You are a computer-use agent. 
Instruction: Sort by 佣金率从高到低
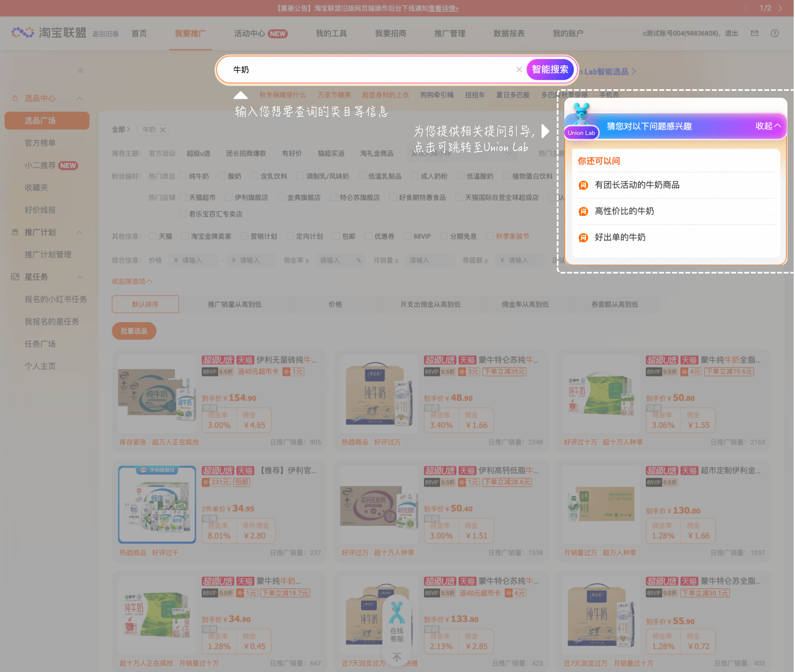point(525,304)
